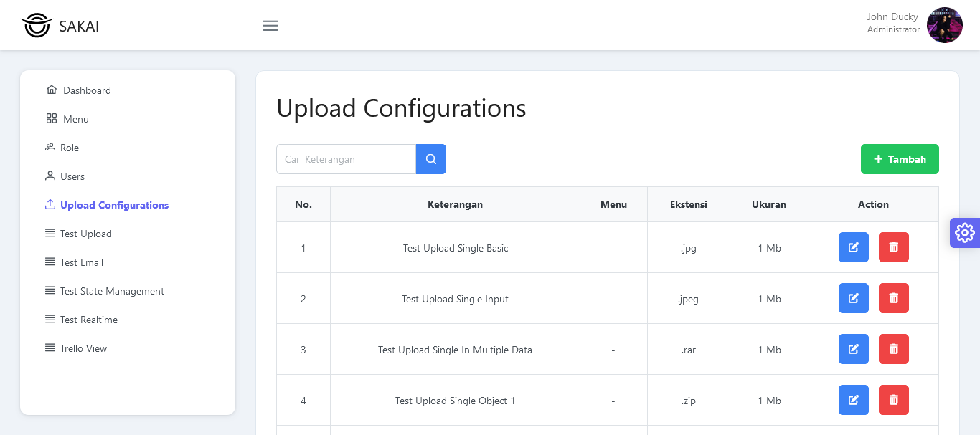This screenshot has height=435, width=980.
Task: Open John Ducky's profile avatar
Action: pyautogui.click(x=945, y=25)
